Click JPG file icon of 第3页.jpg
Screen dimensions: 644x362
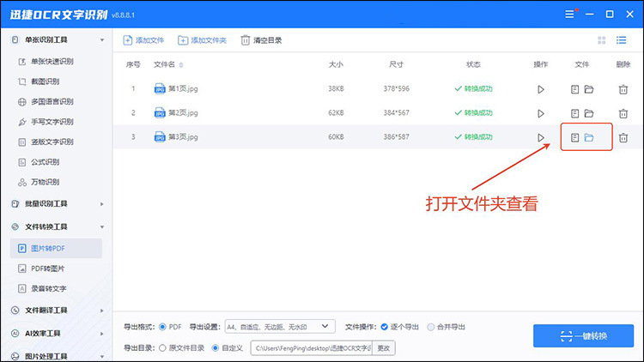(x=160, y=137)
